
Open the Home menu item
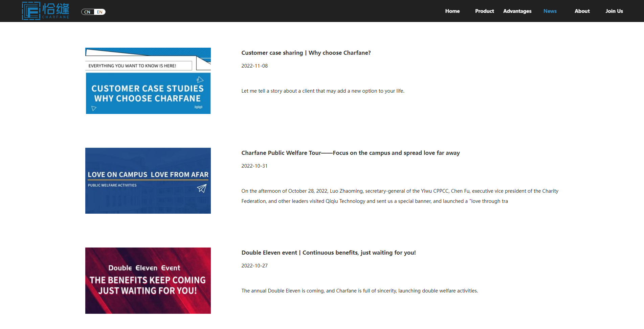tap(452, 11)
